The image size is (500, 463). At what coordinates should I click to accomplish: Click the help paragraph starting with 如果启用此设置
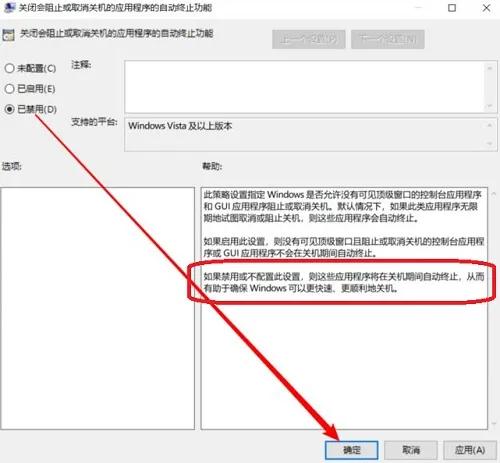click(344, 247)
